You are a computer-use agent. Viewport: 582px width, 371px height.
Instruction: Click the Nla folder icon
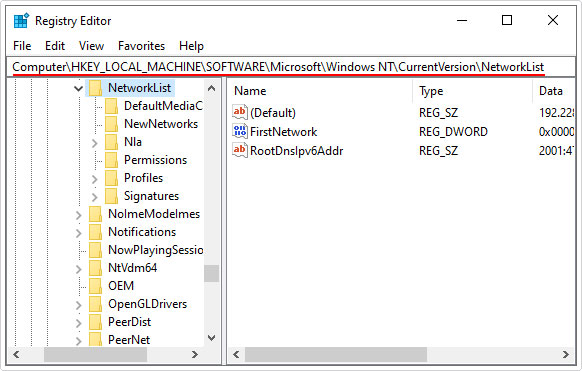111,142
